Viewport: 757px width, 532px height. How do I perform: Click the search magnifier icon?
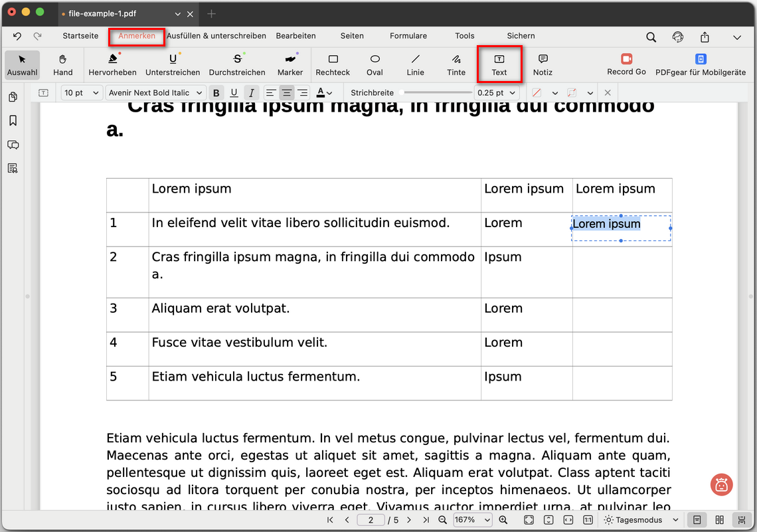(x=651, y=37)
